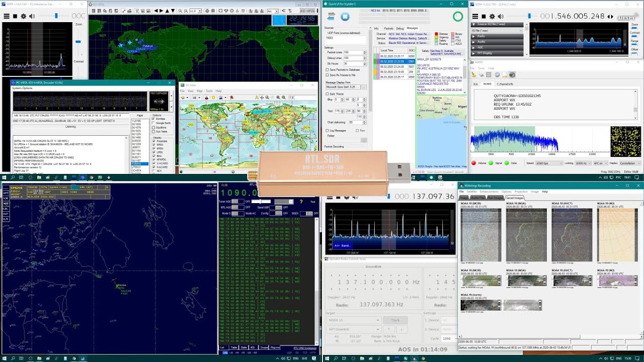Screen dimensions: 644x362
Task: Pan the KG-HFDL map with the right arrow
Action: click(161, 11)
